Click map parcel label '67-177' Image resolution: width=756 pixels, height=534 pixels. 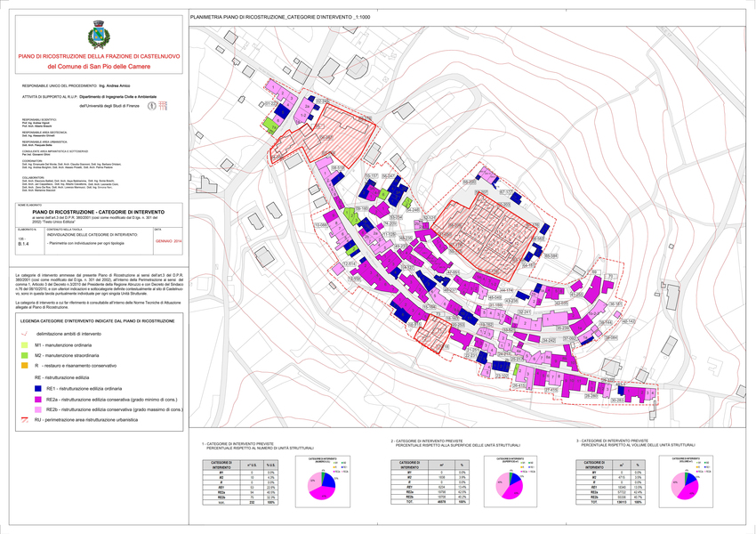(506, 191)
